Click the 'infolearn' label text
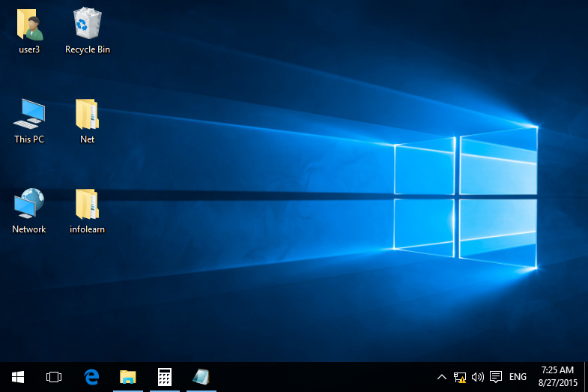 pos(87,229)
